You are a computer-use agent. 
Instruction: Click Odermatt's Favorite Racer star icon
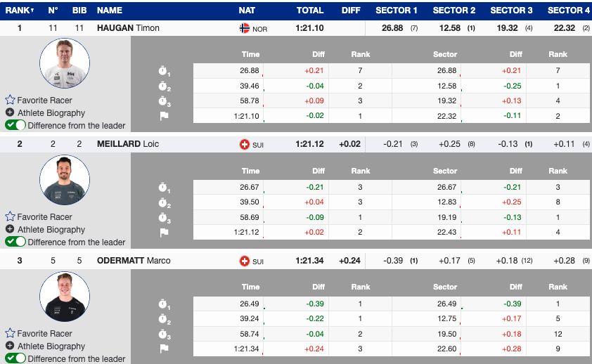click(x=10, y=334)
